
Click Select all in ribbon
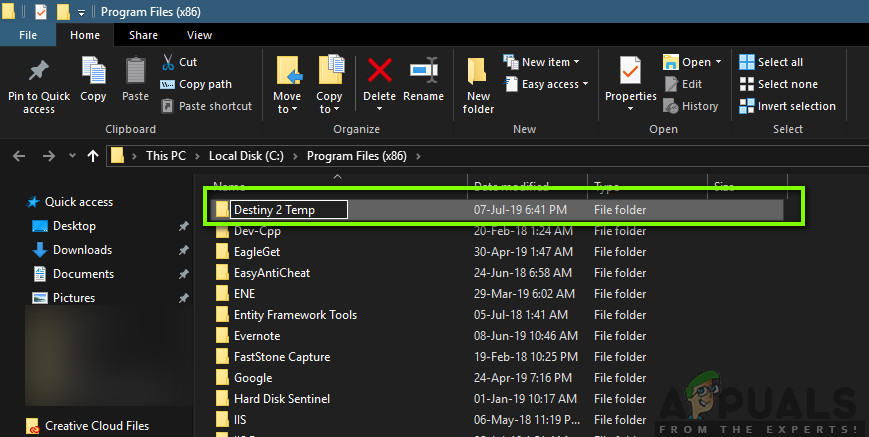point(771,62)
